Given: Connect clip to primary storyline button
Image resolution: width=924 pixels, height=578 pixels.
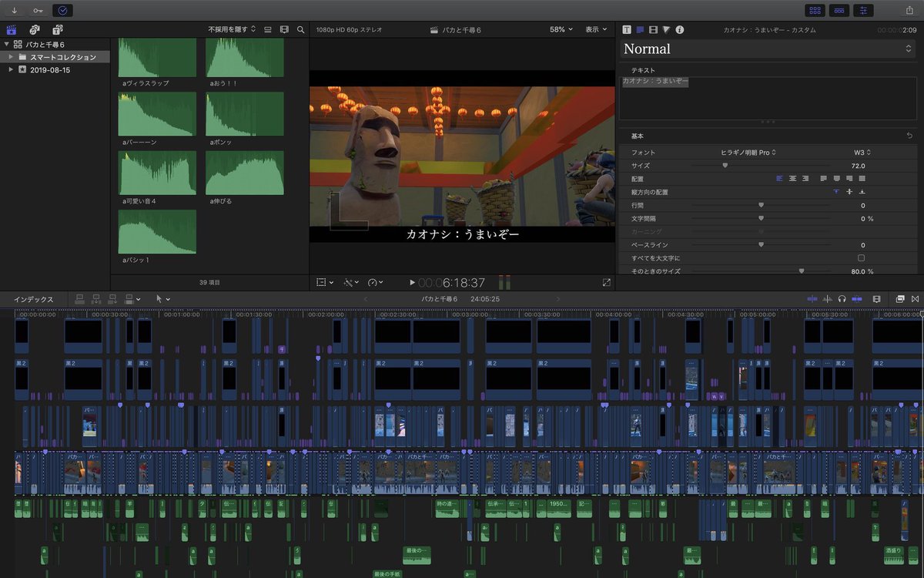Looking at the screenshot, I should tap(79, 299).
